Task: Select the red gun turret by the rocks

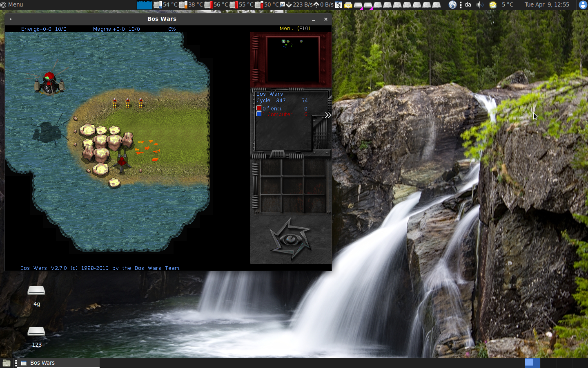Action: (122, 162)
